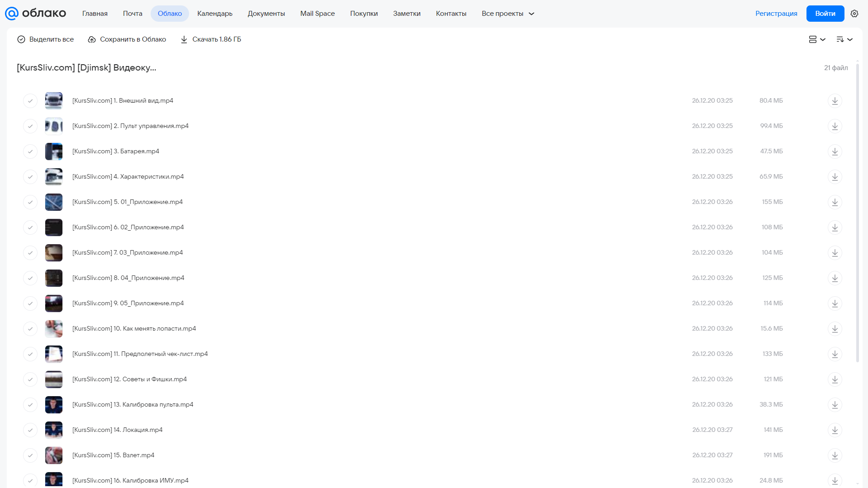The image size is (868, 488).
Task: Open the Календарь menu item
Action: pos(215,14)
